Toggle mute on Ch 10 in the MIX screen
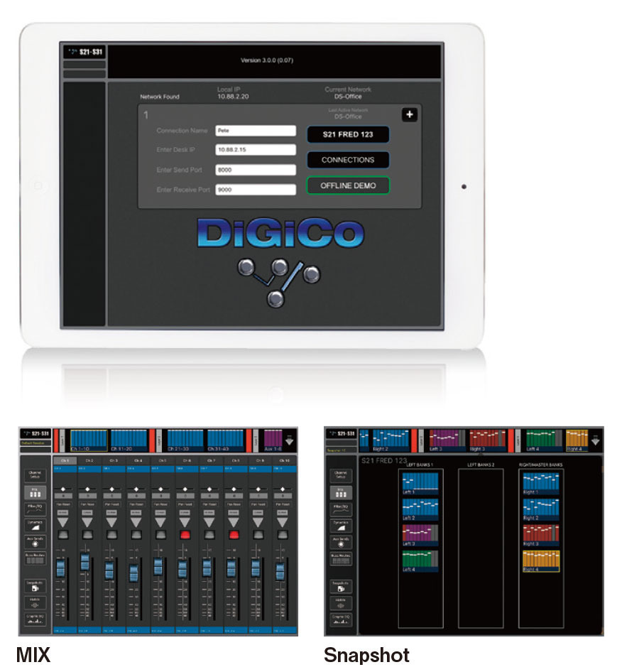622x672 pixels. (282, 534)
